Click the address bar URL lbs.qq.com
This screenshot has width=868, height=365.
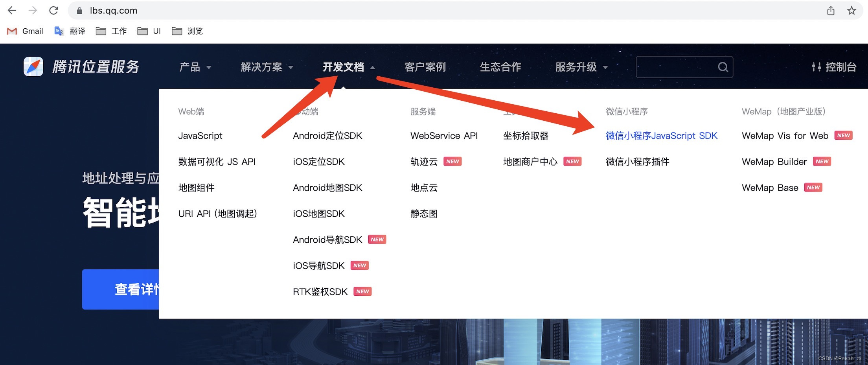[x=114, y=11]
